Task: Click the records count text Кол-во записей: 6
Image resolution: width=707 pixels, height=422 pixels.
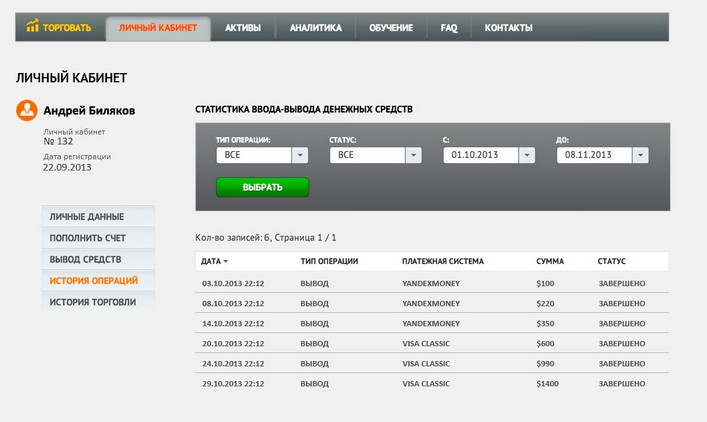Action: click(232, 238)
